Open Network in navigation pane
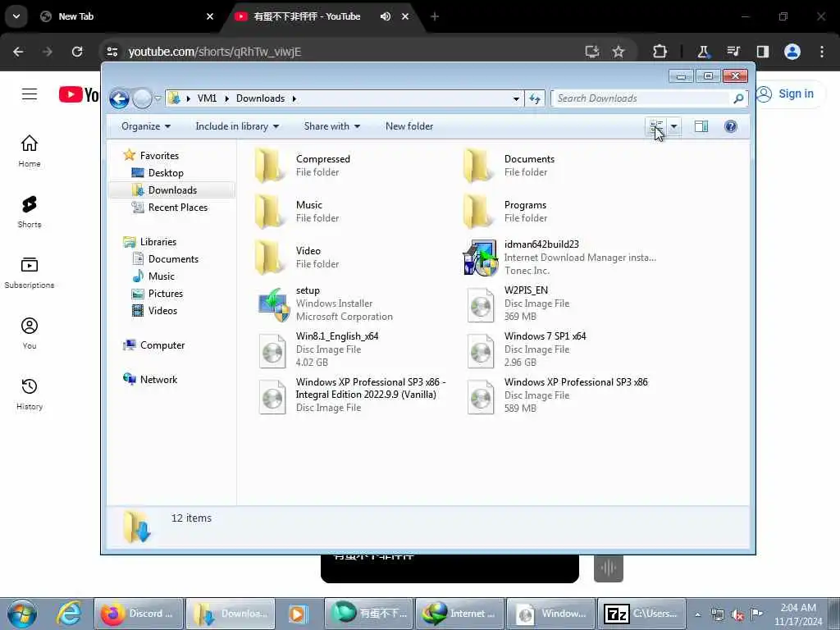Viewport: 840px width, 630px height. [x=158, y=380]
